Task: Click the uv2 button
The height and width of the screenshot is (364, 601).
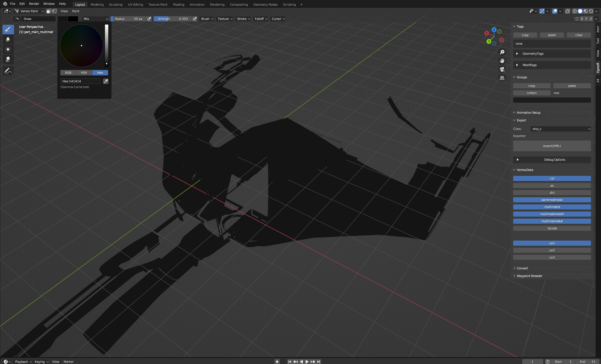Action: pos(552,250)
